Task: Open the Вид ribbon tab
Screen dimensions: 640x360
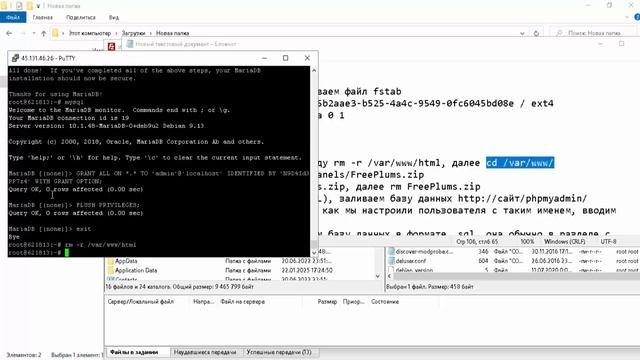Action: click(x=114, y=18)
